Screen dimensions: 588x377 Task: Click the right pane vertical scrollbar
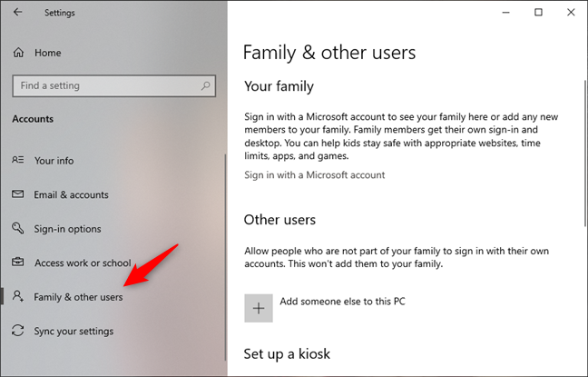pyautogui.click(x=585, y=154)
